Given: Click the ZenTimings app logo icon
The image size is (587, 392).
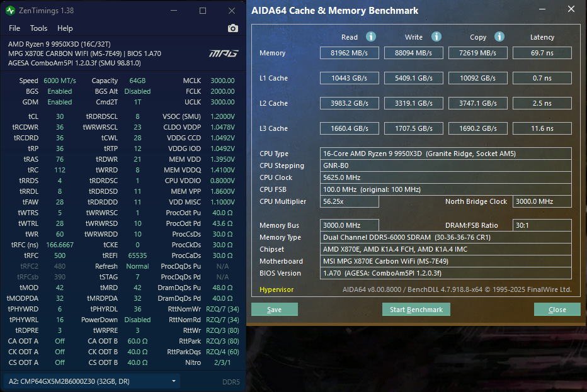Looking at the screenshot, I should click(x=10, y=11).
